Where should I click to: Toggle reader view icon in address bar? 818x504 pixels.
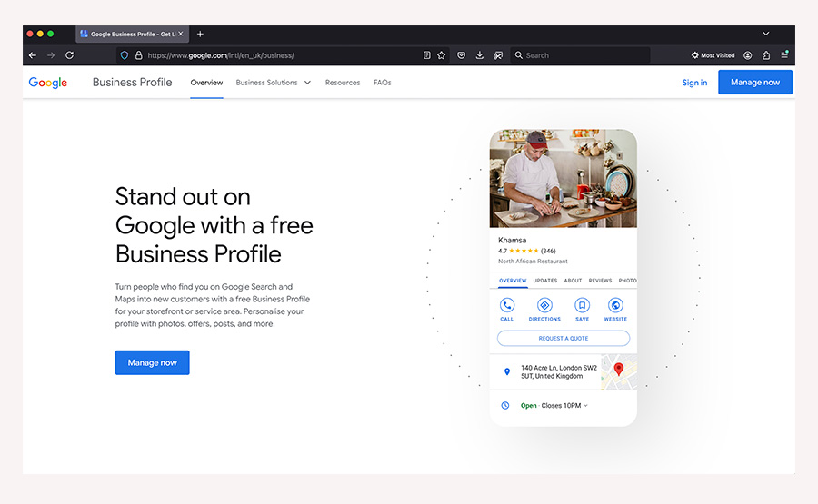pyautogui.click(x=427, y=55)
